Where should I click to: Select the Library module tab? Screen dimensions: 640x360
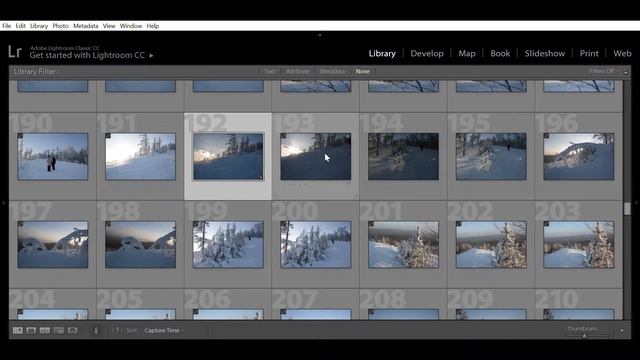tap(382, 53)
